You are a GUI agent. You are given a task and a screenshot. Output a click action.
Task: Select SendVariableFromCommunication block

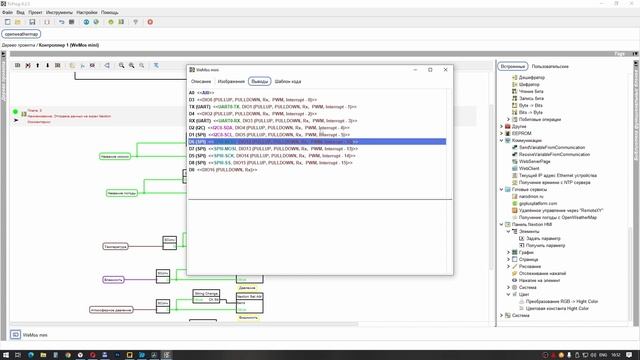tap(552, 147)
